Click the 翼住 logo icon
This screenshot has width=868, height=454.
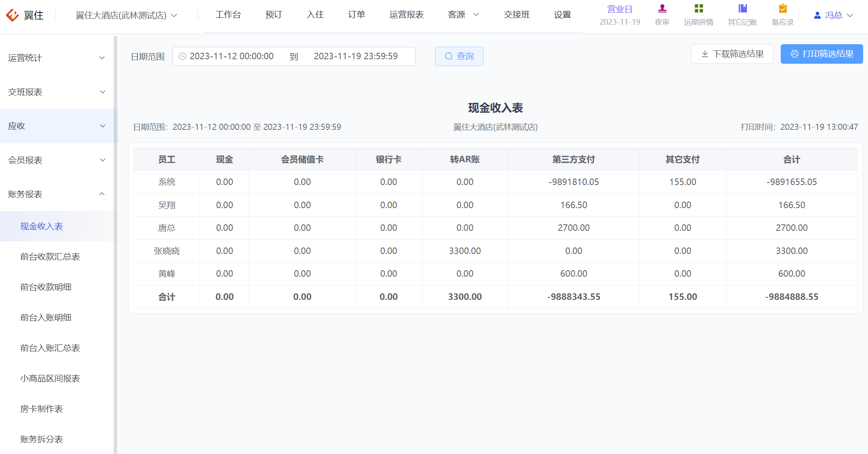(x=12, y=15)
